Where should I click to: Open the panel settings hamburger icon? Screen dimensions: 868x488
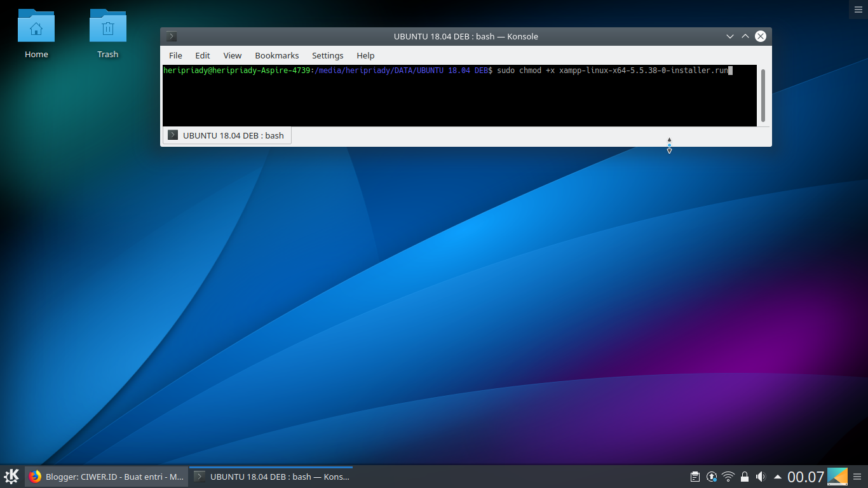pyautogui.click(x=857, y=477)
